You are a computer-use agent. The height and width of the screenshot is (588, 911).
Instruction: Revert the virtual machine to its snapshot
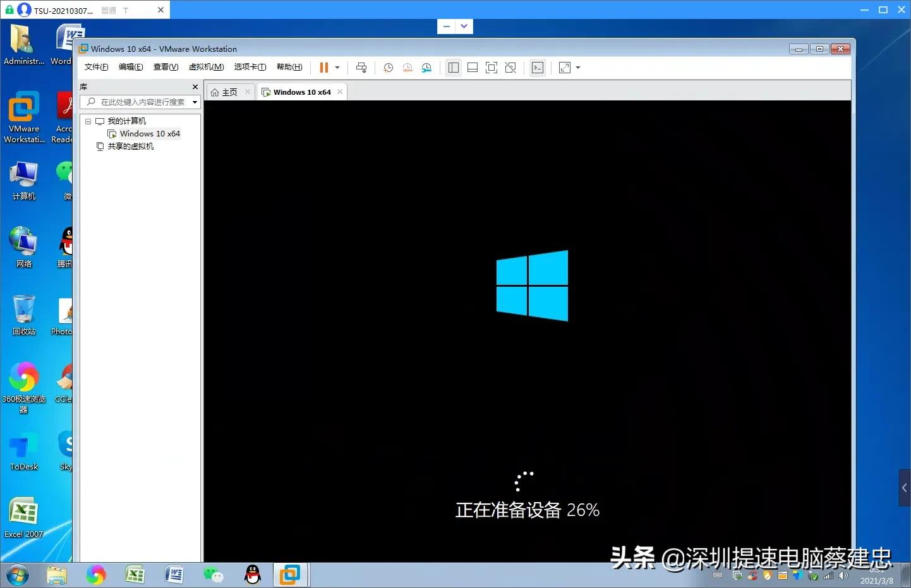(407, 68)
